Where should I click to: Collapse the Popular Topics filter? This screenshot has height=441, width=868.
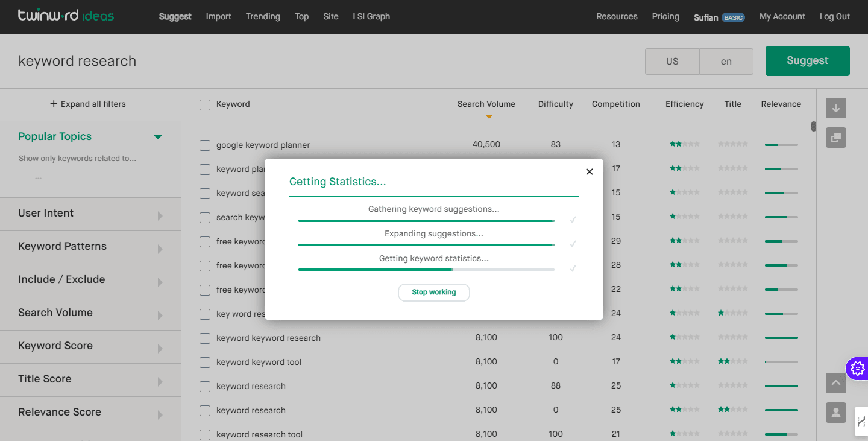(158, 137)
